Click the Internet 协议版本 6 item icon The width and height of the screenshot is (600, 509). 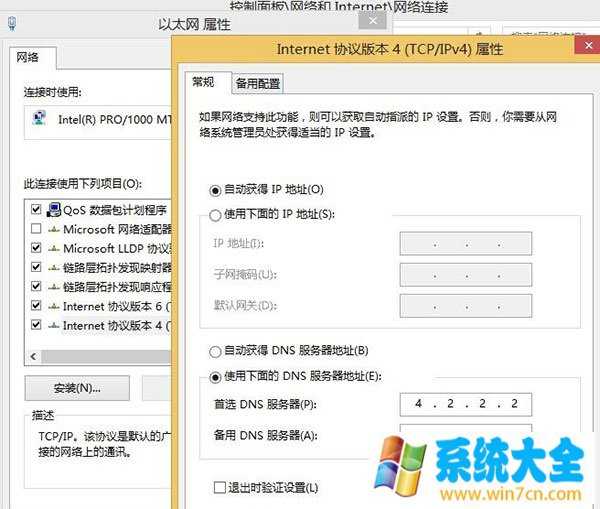(x=53, y=306)
